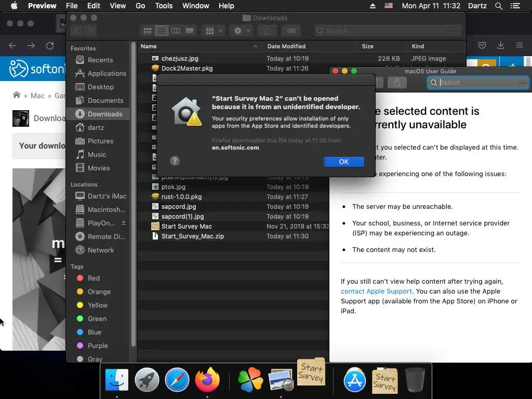Open the Finder action gear dropdown
The width and height of the screenshot is (532, 399).
click(241, 31)
